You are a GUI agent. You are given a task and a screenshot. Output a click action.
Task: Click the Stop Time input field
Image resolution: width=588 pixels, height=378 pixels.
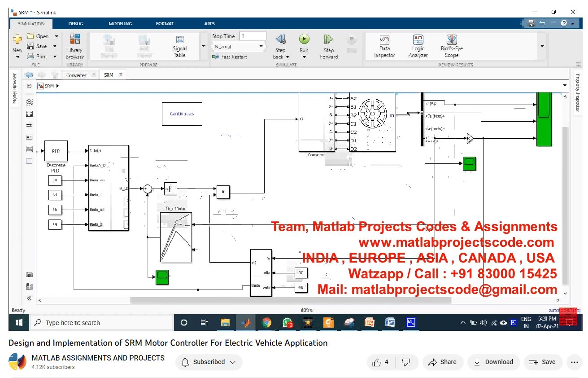coord(253,36)
